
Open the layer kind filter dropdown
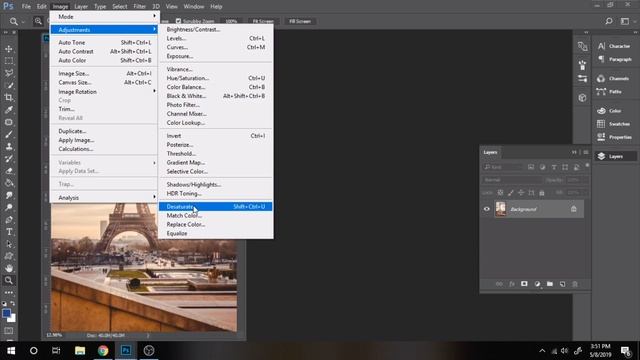click(x=503, y=167)
